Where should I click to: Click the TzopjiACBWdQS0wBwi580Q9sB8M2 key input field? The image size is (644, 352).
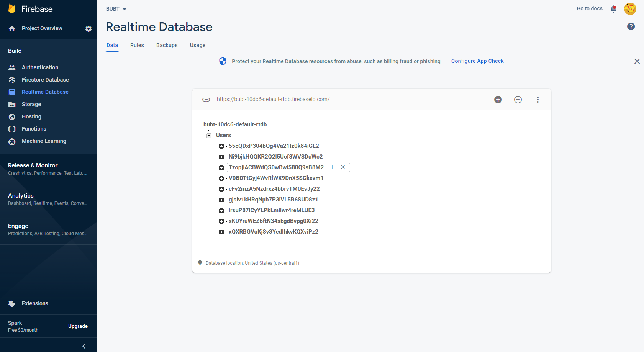pyautogui.click(x=276, y=167)
